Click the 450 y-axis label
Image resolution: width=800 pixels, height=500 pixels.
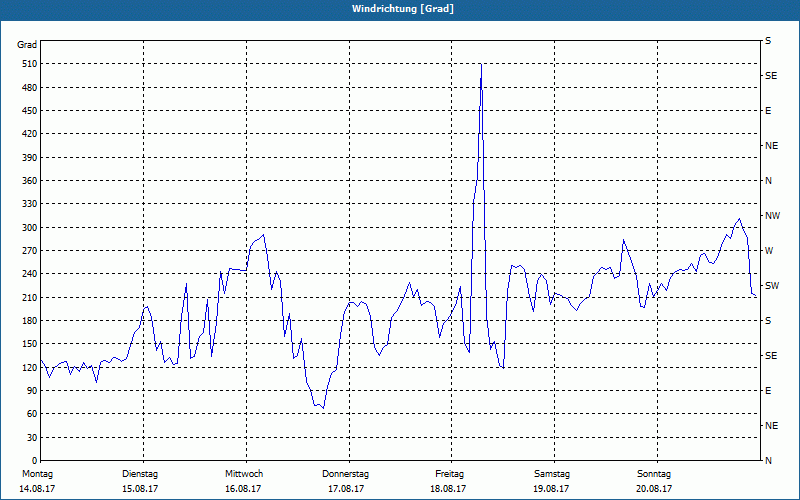pyautogui.click(x=30, y=111)
